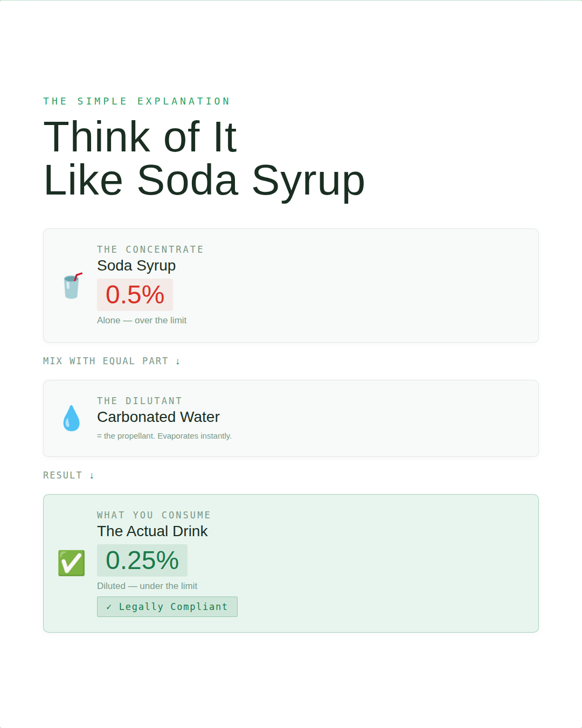Click the What You Consume label
Screen dimensions: 582x728
point(154,515)
